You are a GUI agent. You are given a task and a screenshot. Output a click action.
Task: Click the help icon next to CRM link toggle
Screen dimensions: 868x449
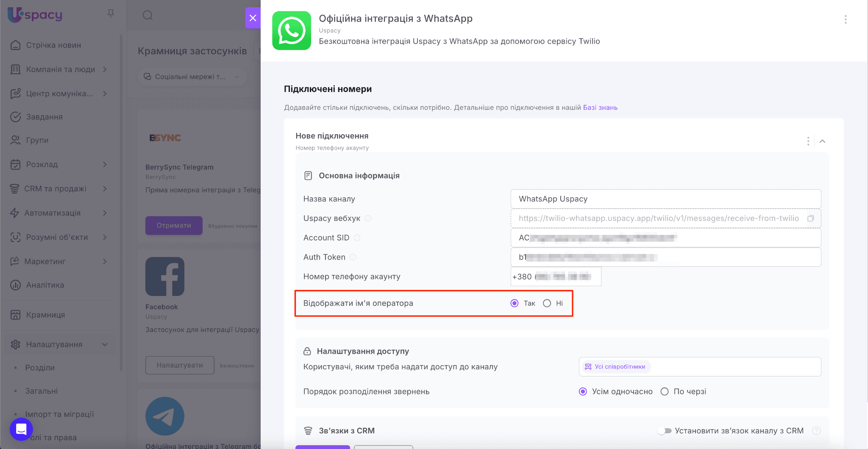pos(816,431)
